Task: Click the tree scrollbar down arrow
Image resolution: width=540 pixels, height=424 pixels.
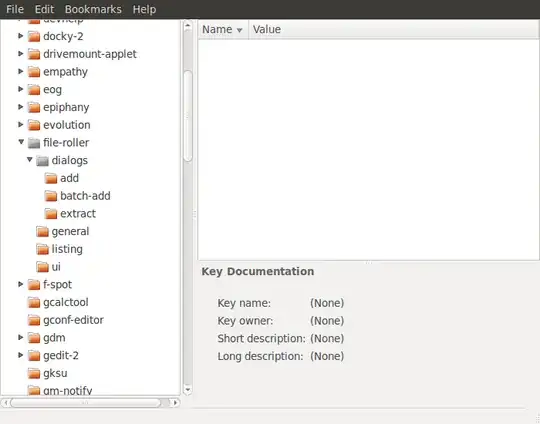Action: tap(188, 390)
